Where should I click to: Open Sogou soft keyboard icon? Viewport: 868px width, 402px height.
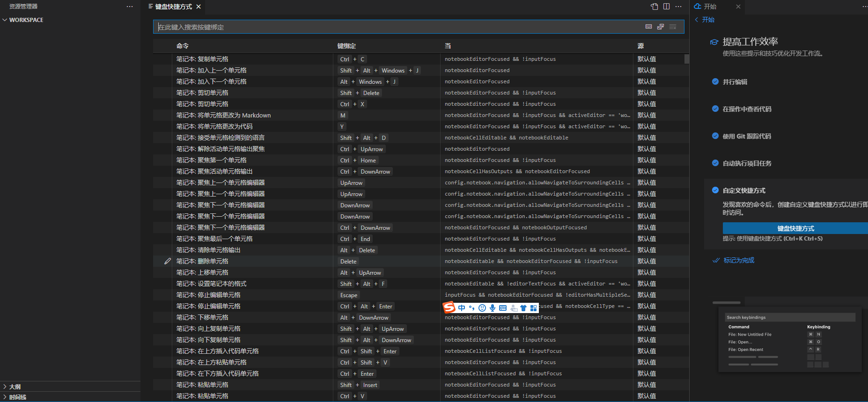503,308
